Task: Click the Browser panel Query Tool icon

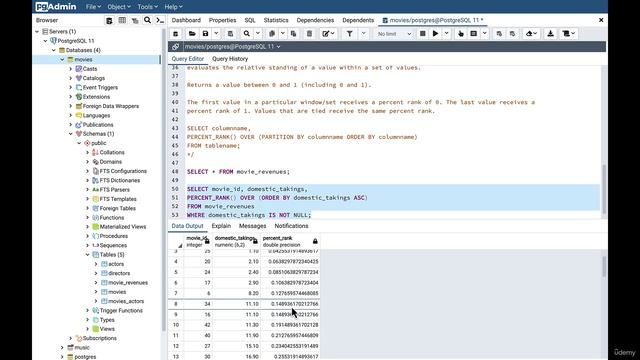Action: [x=160, y=20]
